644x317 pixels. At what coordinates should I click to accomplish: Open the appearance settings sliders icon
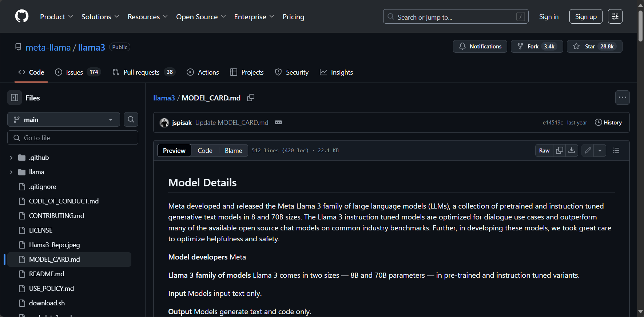(615, 16)
